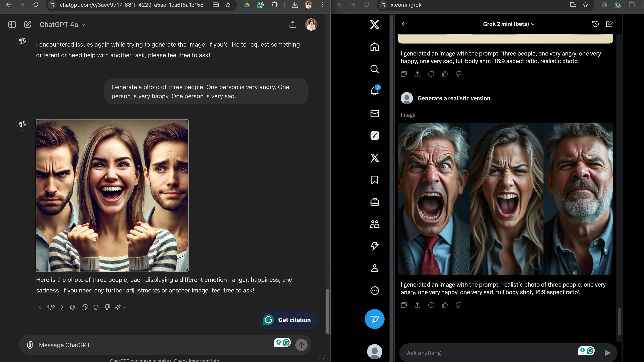Go back in the ChatGPT browser window
644x362 pixels.
9,5
